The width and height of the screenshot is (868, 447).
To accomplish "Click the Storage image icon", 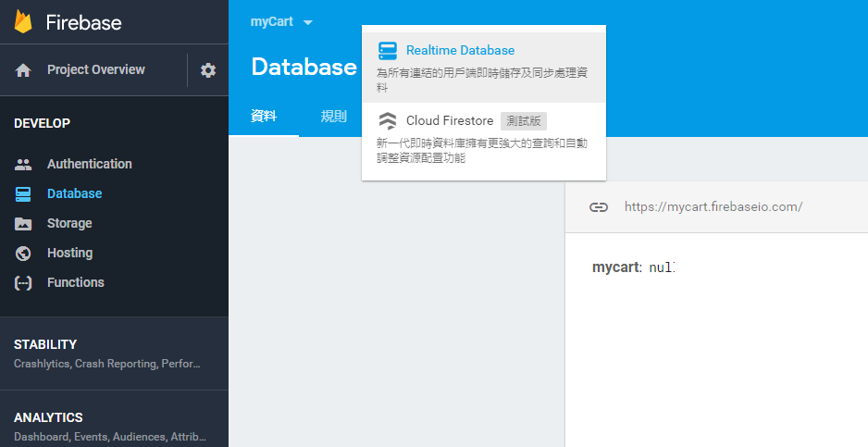I will pos(23,224).
